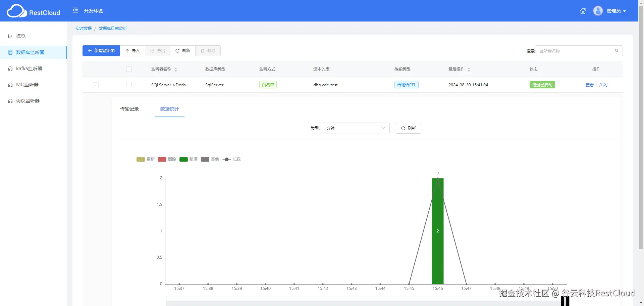Click the 增量已启动 status tag

542,85
